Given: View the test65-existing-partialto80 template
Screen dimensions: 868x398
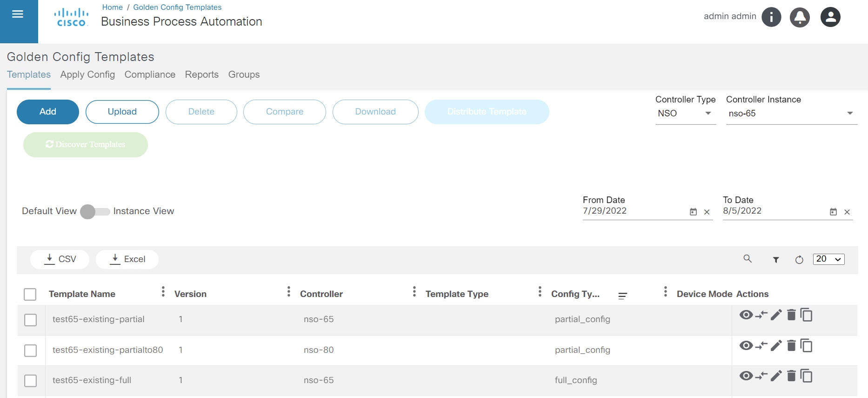Looking at the screenshot, I should coord(746,346).
